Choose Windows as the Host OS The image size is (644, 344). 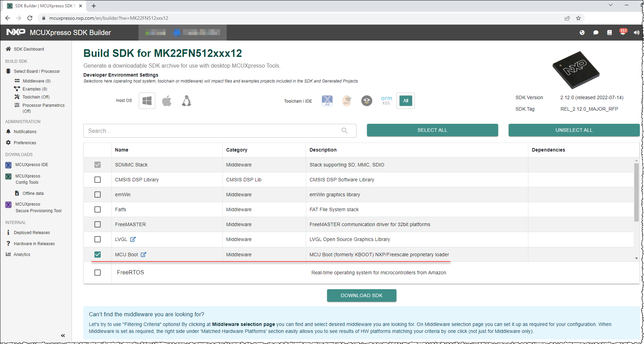tap(147, 101)
